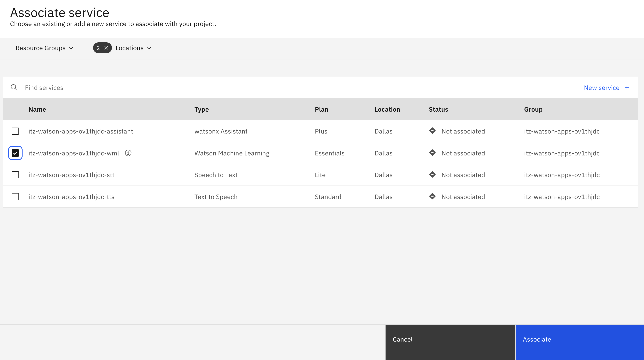Select the itz-watson-apps-ov1thjdc-stt checkbox

pyautogui.click(x=15, y=175)
